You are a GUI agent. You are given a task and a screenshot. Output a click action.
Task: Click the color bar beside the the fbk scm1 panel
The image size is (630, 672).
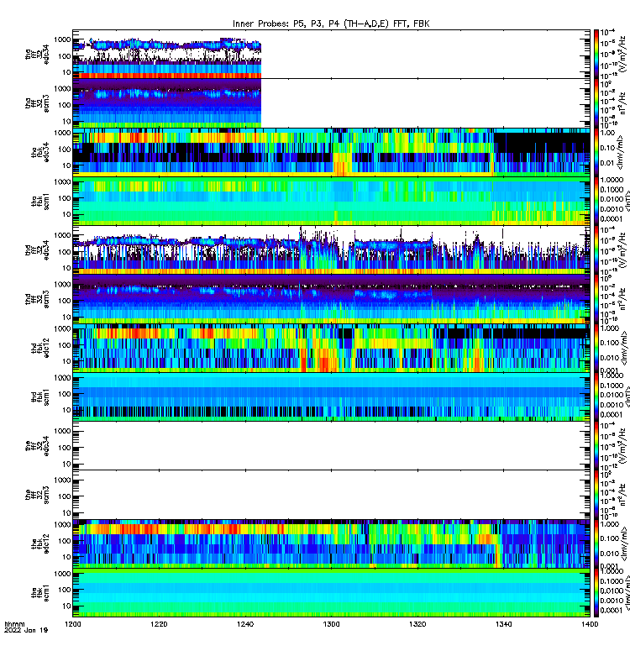coord(596,593)
